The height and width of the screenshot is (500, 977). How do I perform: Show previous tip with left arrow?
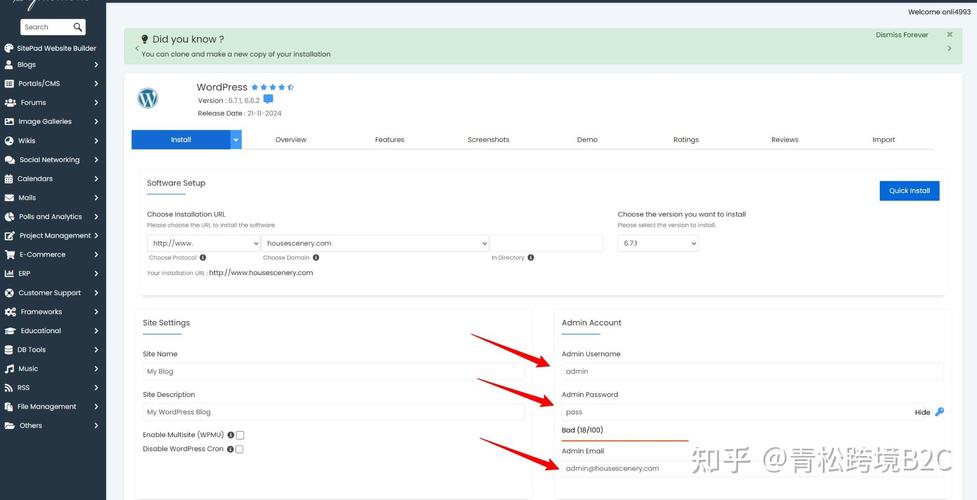tap(137, 48)
